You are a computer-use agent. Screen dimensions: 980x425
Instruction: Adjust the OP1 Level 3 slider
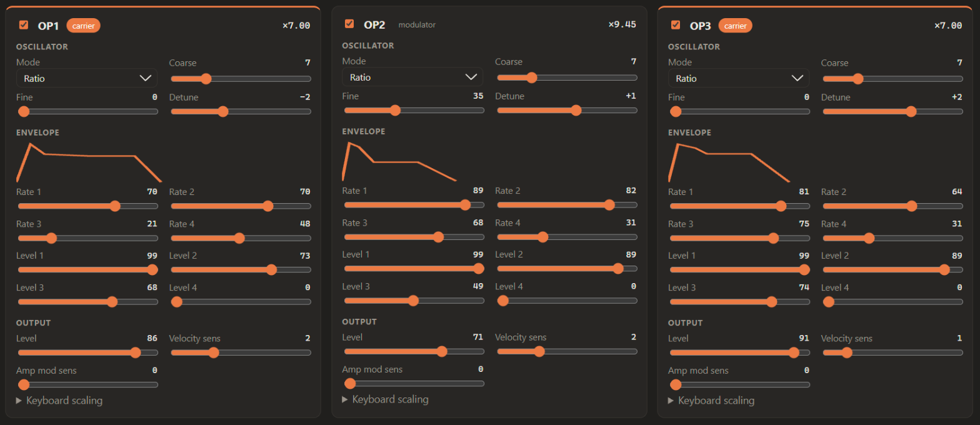87,301
